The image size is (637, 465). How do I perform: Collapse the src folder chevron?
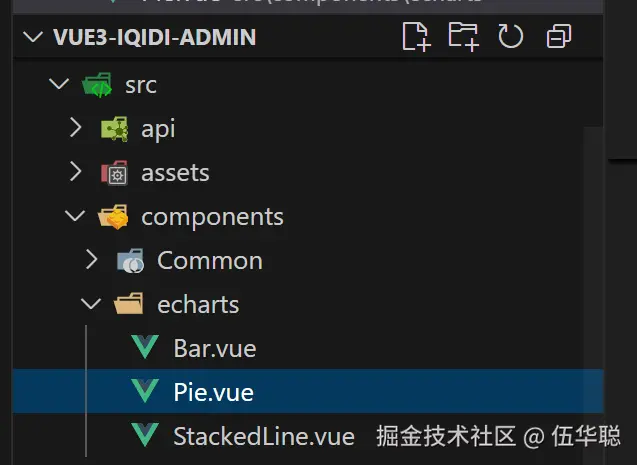point(58,85)
